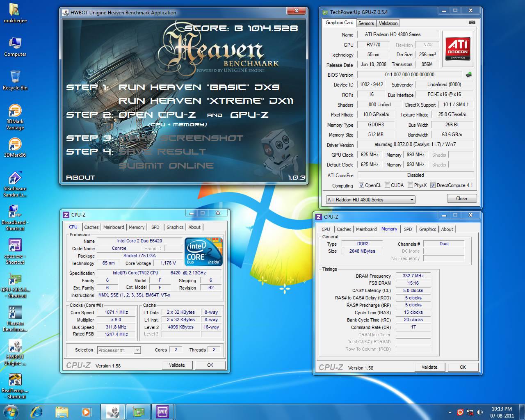This screenshot has height=420, width=525.
Task: Open Heaven Benchmark desktop shortcut
Action: pos(15,319)
